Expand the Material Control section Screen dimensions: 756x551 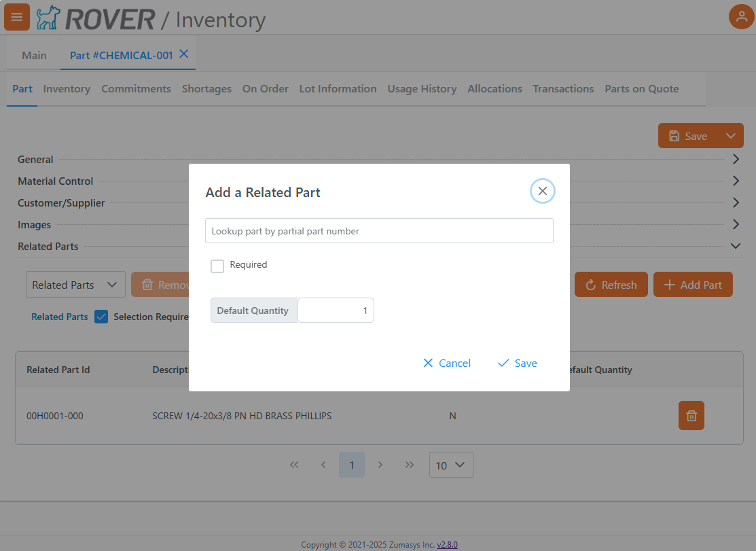(736, 181)
